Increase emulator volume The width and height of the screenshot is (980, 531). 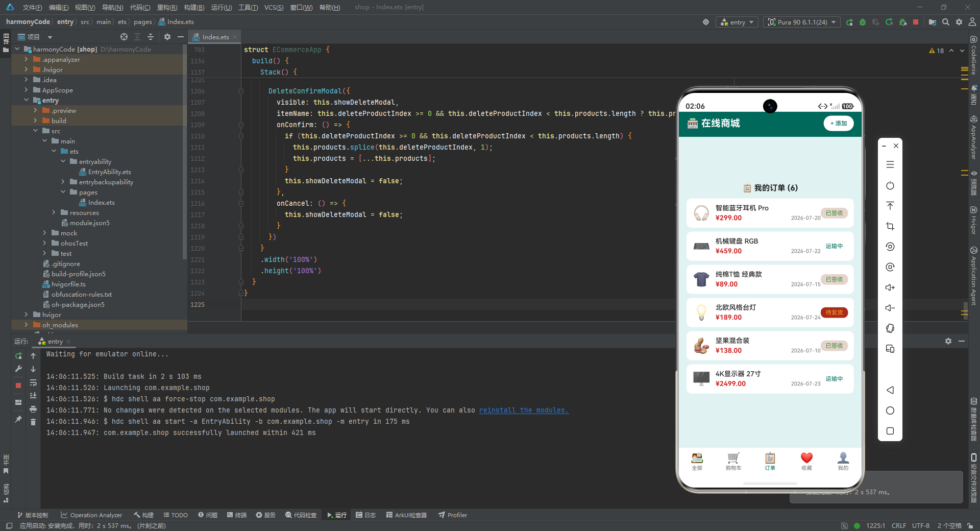[890, 287]
